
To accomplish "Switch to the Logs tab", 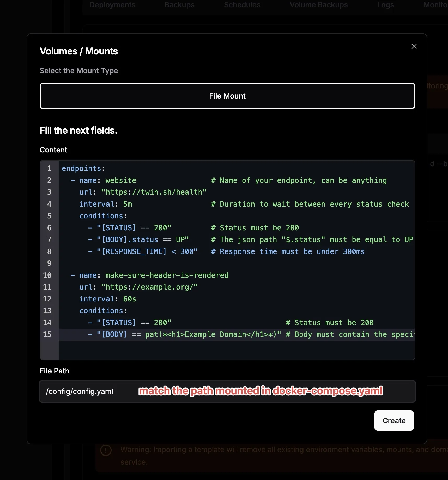I will coord(385,5).
